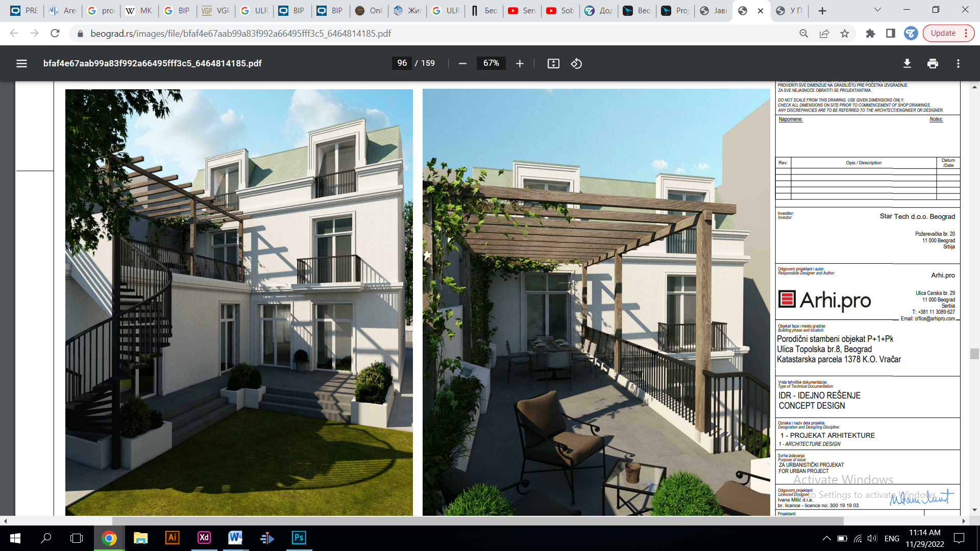Switch to the MK Wikipedia tab
Screen dimensions: 980x551
click(139, 11)
